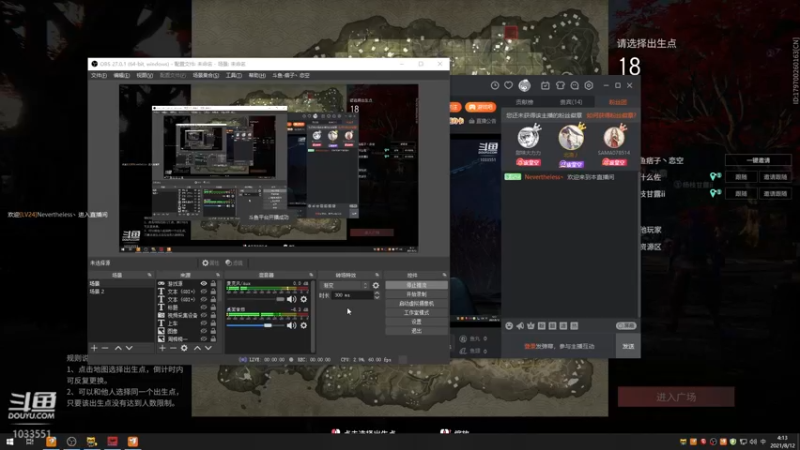Screen dimensions: 800x450
Task: Click the megaphone icon in Douyu chat toolbar
Action: click(x=520, y=326)
